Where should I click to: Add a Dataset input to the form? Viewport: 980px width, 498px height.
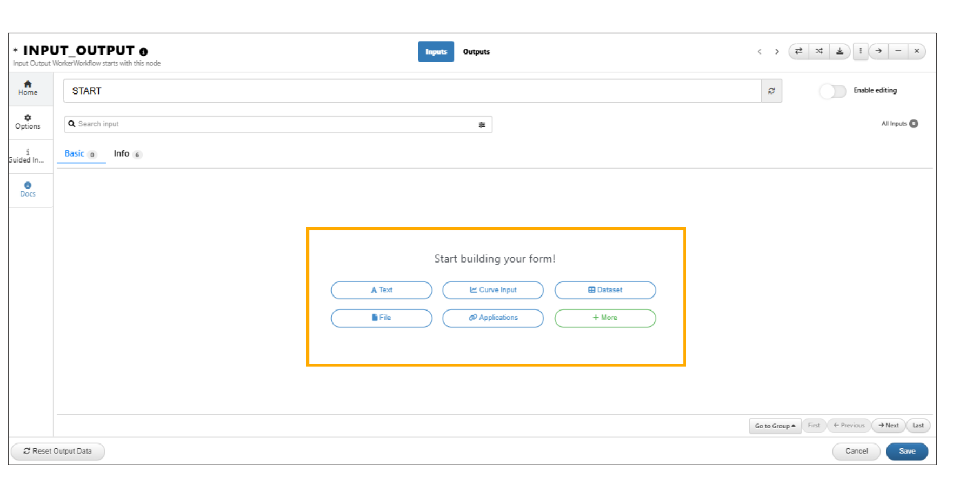605,290
